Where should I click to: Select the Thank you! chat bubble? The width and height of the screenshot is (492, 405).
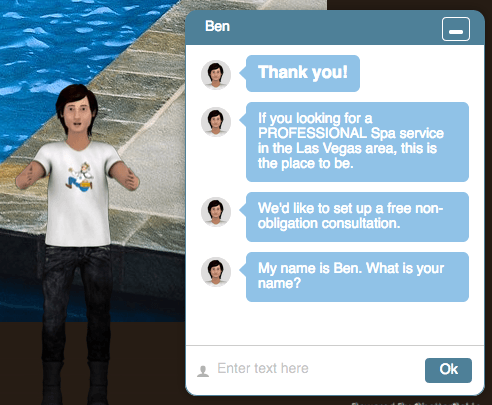(303, 73)
